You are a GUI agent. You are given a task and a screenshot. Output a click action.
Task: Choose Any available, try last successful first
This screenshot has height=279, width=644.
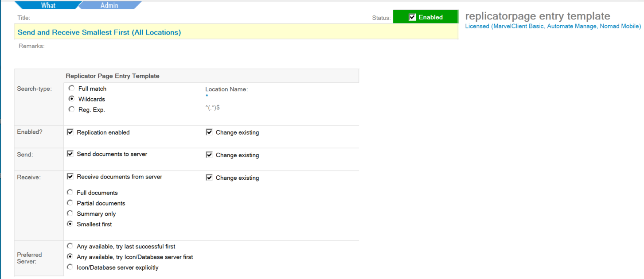point(70,246)
